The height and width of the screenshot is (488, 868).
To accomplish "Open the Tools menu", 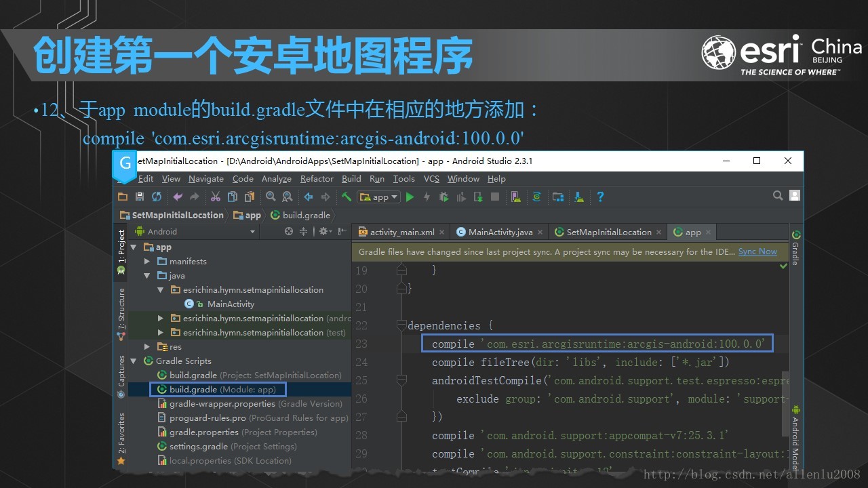I will tap(403, 179).
